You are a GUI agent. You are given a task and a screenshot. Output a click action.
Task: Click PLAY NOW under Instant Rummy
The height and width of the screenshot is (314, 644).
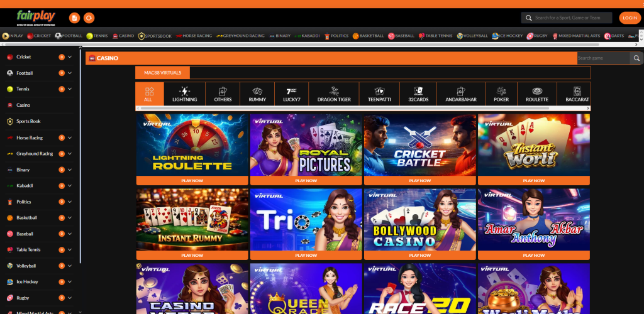(192, 256)
